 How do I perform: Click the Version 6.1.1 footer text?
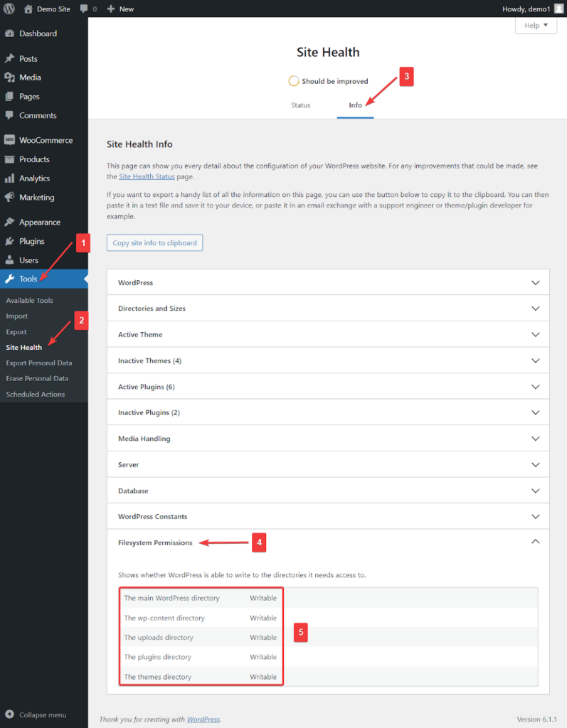537,719
